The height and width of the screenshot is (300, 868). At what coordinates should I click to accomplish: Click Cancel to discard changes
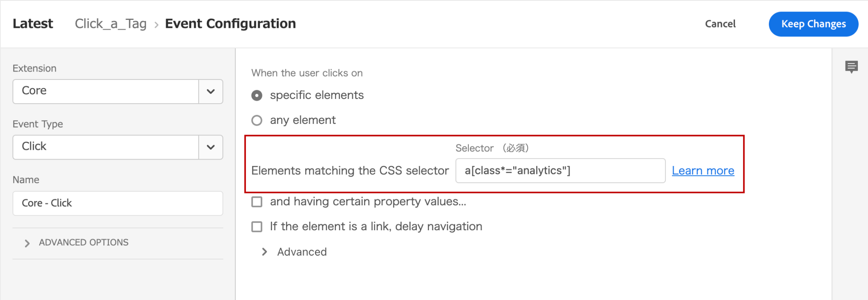(x=720, y=24)
